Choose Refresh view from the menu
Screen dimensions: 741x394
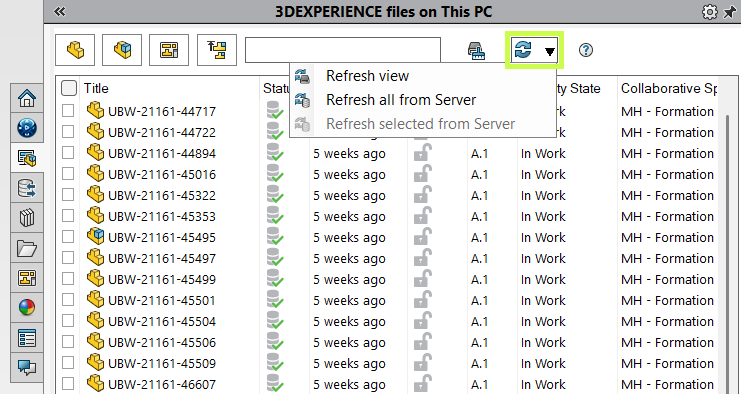pyautogui.click(x=367, y=76)
